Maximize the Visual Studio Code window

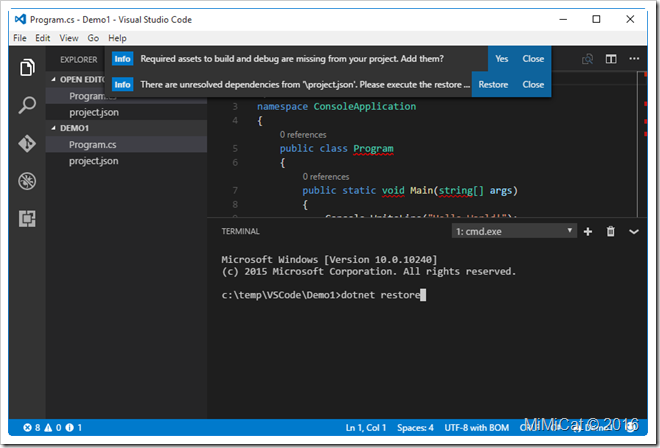pyautogui.click(x=596, y=19)
